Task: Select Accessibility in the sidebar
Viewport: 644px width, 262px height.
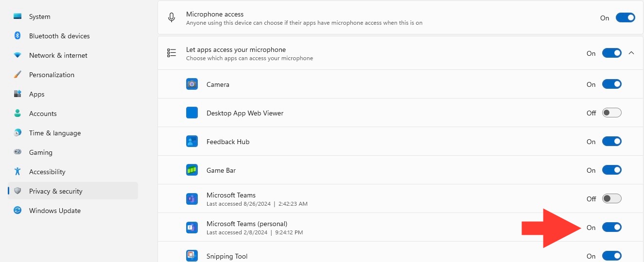Action: coord(73,172)
